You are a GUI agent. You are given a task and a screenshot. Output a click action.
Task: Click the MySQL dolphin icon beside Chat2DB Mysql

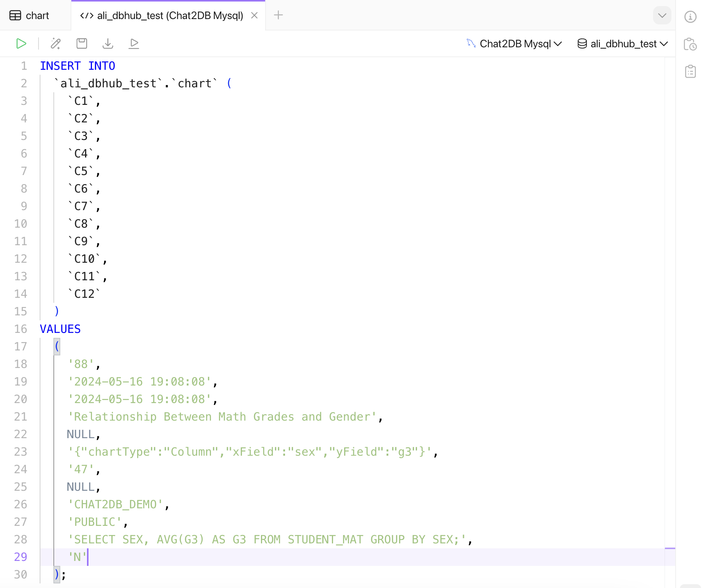pos(471,43)
